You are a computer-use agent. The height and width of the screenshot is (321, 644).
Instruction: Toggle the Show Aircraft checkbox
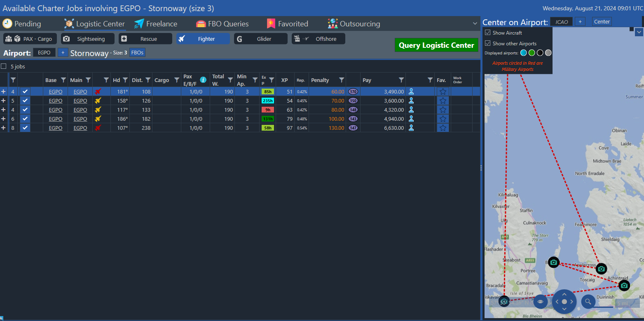pos(487,33)
